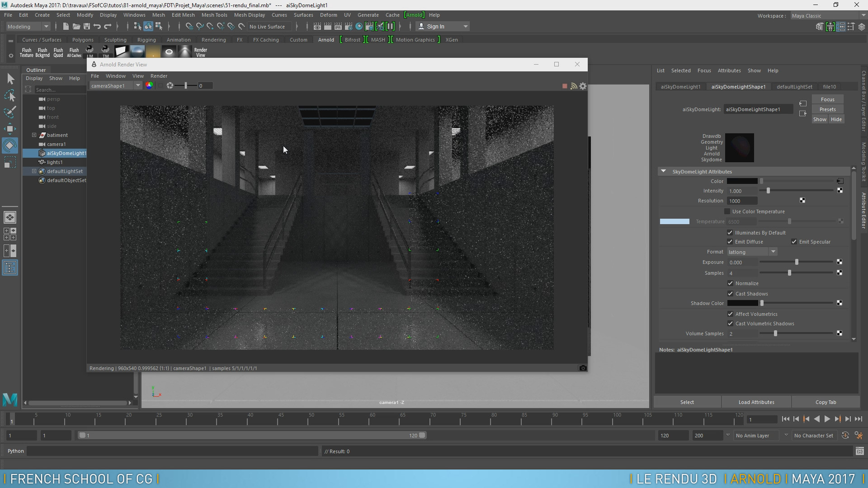
Task: Click the snapshot camera icon in the status bar
Action: click(583, 368)
